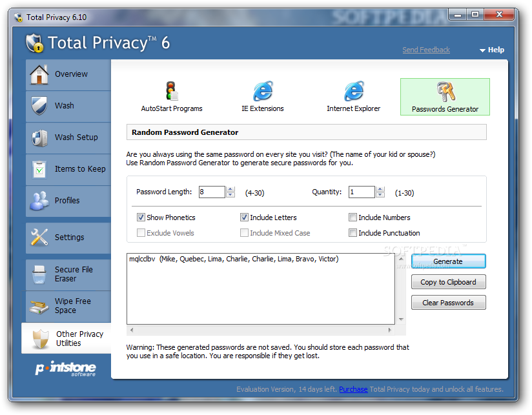This screenshot has height=415, width=532.
Task: Click the Wash Setup icon
Action: (x=39, y=137)
